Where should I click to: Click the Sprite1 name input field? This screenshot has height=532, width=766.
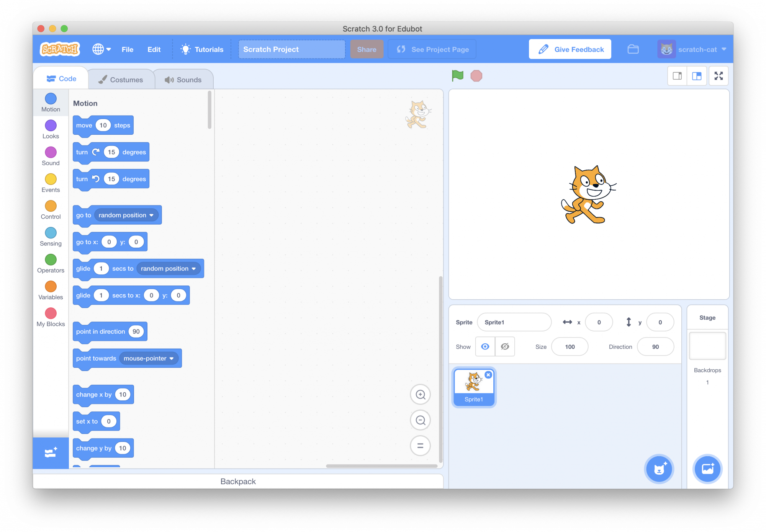[515, 321]
